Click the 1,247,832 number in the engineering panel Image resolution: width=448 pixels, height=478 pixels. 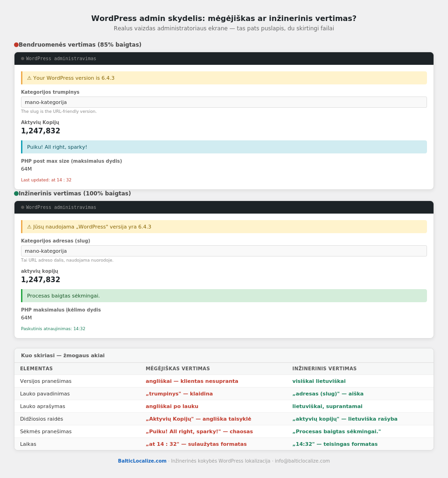pos(41,279)
